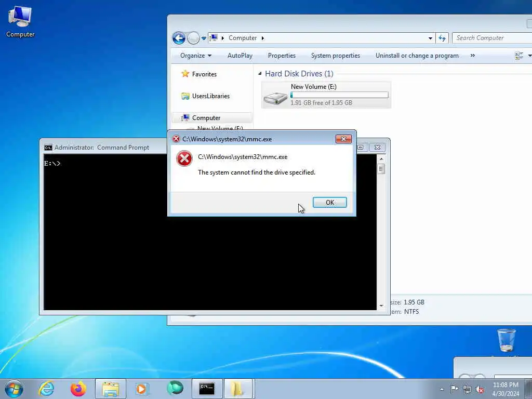Select the New Volume (E:) drive icon

(x=275, y=98)
